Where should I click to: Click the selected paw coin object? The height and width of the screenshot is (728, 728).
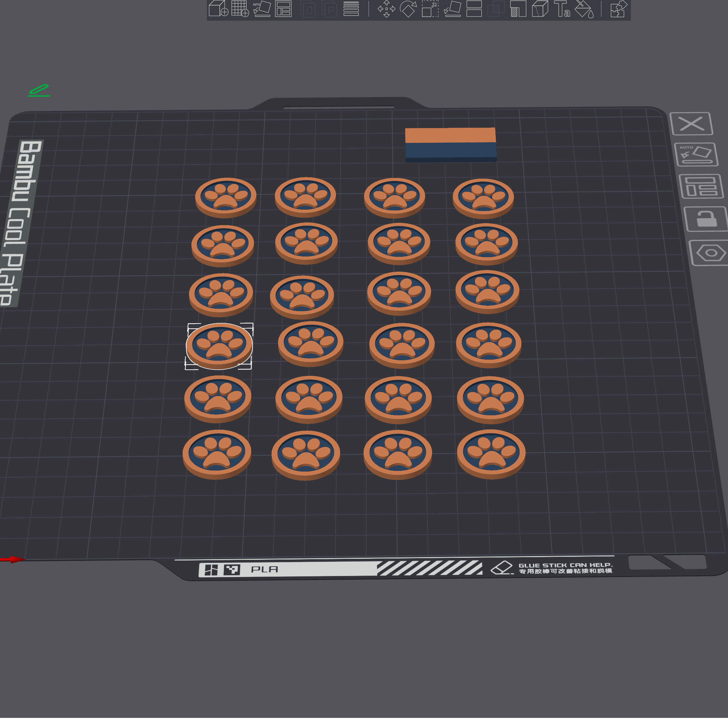click(219, 346)
